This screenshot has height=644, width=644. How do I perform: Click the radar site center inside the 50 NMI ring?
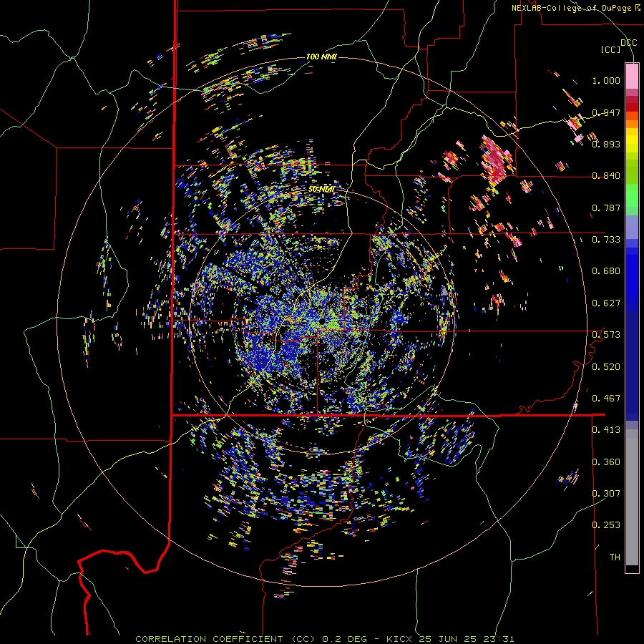coord(323,321)
